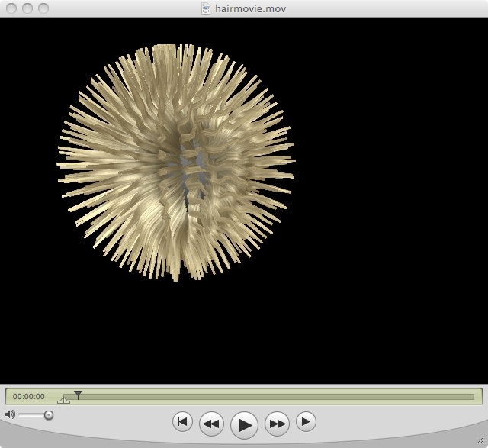
Task: Click the selection in/out marker under the timeline
Action: [64, 400]
